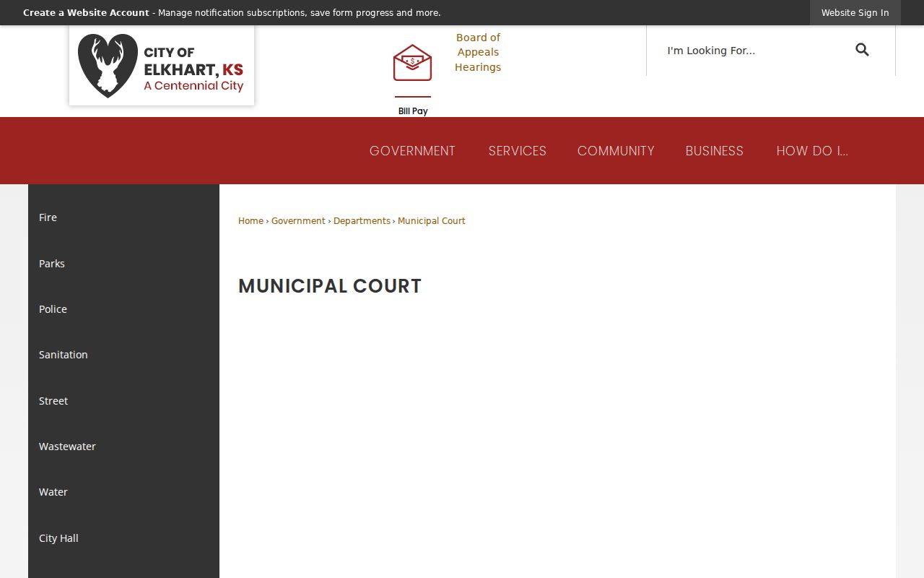924x578 pixels.
Task: Click Create a Website Account link
Action: click(x=86, y=13)
